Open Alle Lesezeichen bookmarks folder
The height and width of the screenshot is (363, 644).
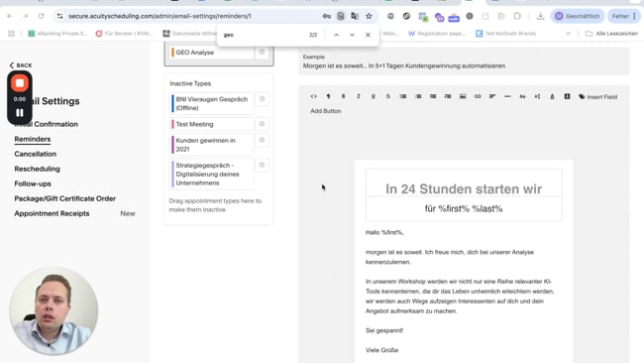611,34
